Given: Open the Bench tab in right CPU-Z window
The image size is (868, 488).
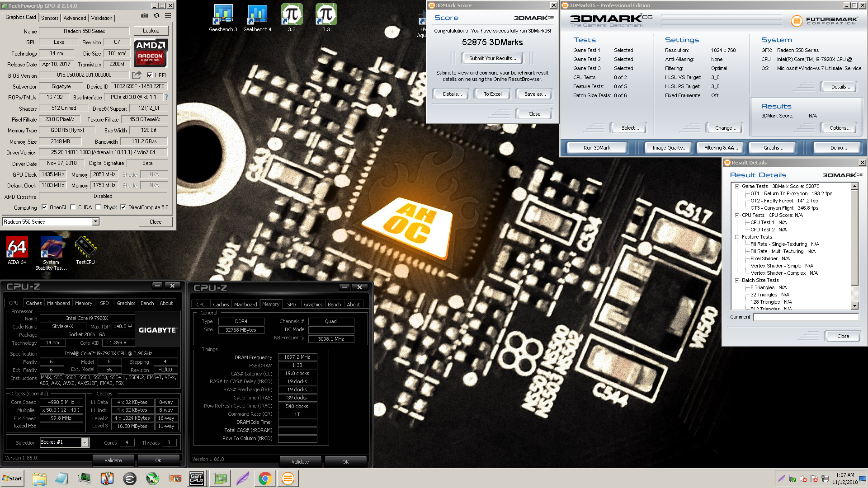Looking at the screenshot, I should tap(335, 305).
